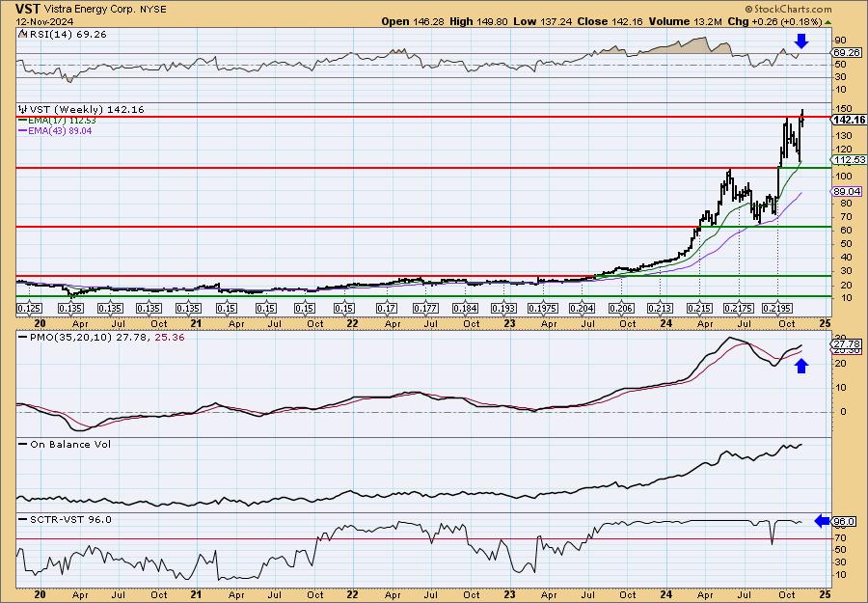Click the 120 price axis label

844,149
